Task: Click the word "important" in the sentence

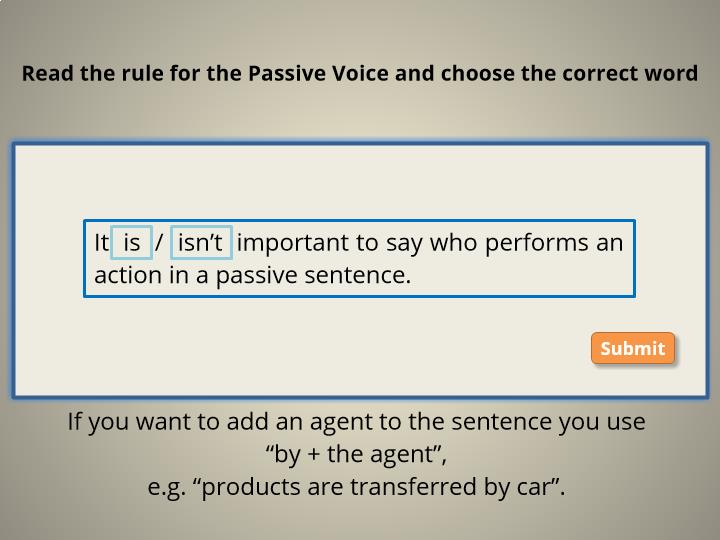Action: (293, 242)
